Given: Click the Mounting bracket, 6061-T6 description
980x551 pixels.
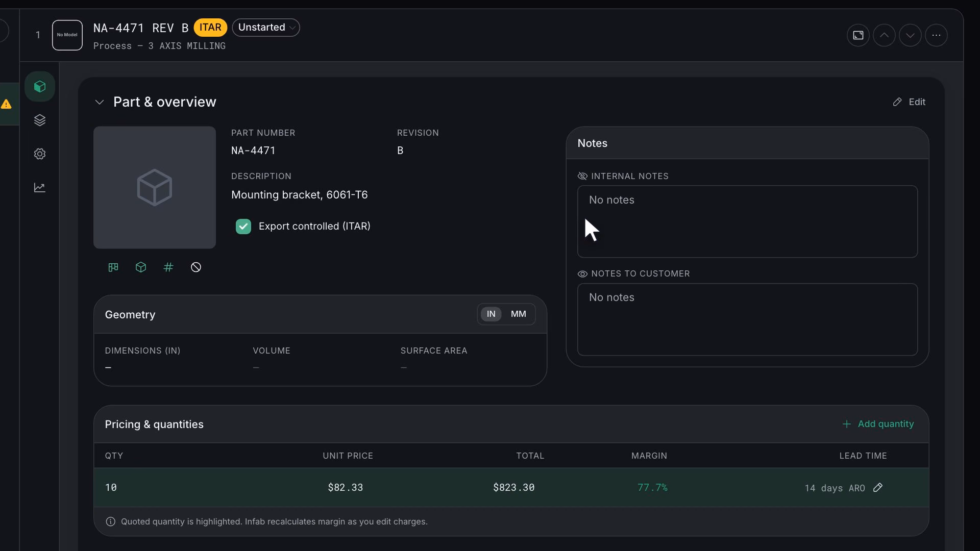Looking at the screenshot, I should coord(299,195).
